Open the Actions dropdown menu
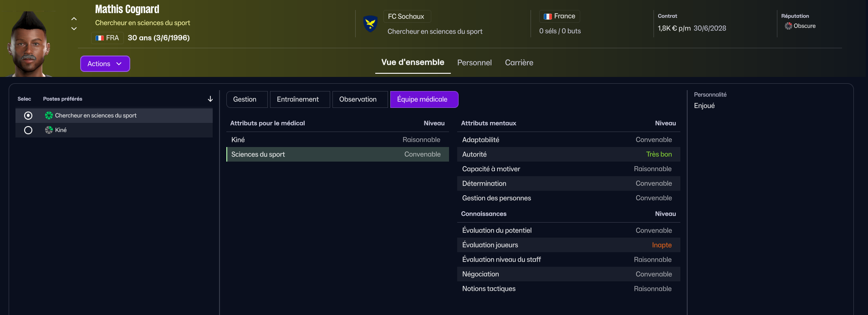 coord(105,64)
